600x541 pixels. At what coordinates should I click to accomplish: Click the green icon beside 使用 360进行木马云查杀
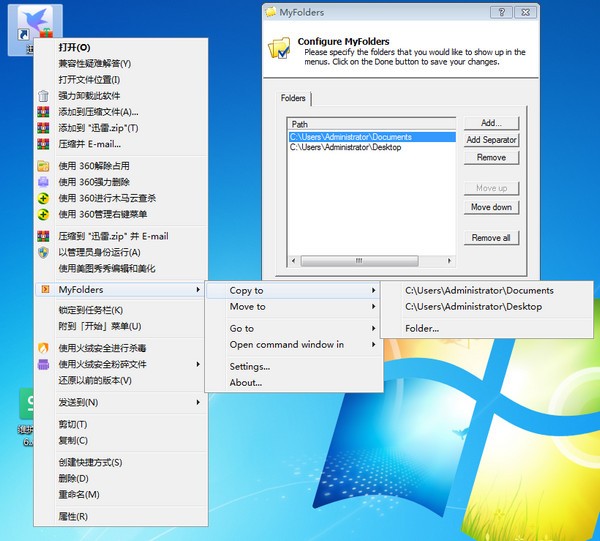pos(43,198)
